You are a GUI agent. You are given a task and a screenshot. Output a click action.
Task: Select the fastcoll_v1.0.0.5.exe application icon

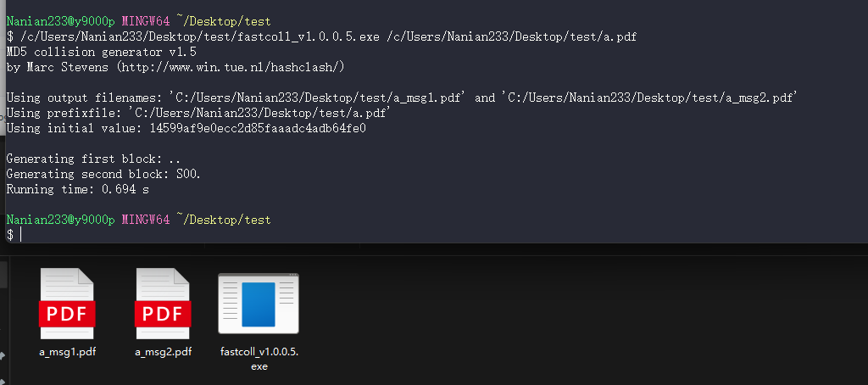point(259,304)
